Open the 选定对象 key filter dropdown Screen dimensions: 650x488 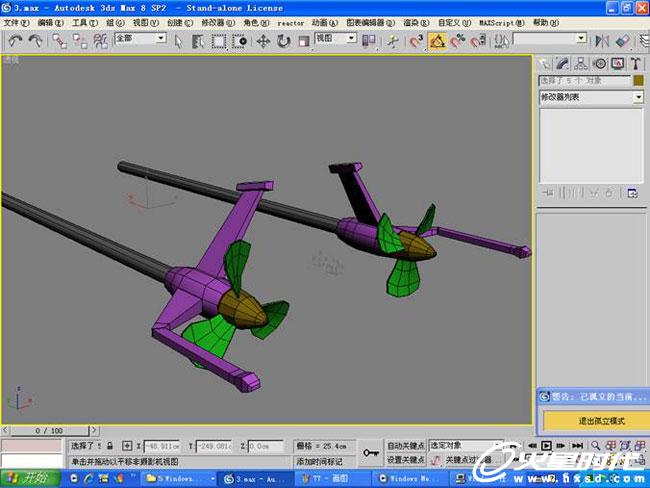tap(466, 445)
